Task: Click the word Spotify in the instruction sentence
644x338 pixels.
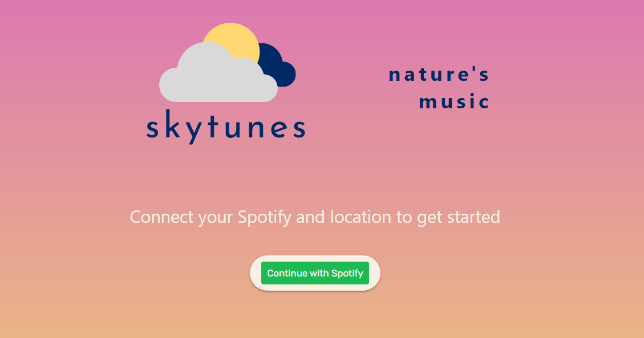Action: pos(265,217)
